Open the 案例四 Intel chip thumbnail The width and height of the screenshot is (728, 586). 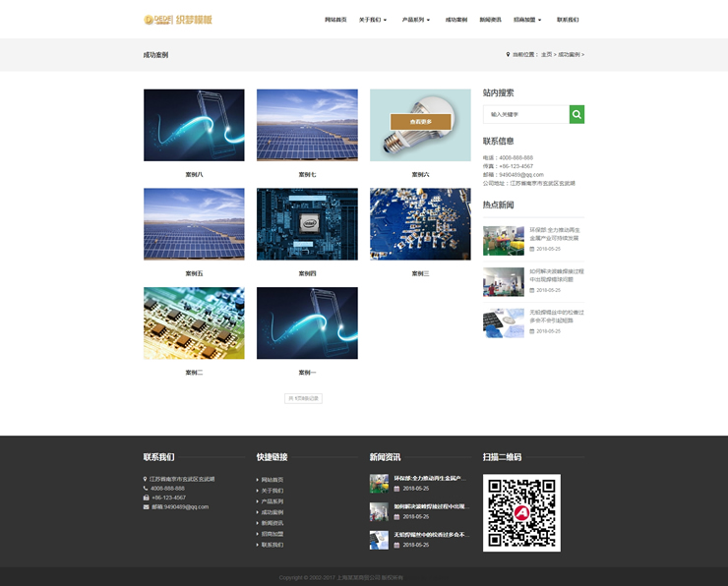click(x=307, y=224)
